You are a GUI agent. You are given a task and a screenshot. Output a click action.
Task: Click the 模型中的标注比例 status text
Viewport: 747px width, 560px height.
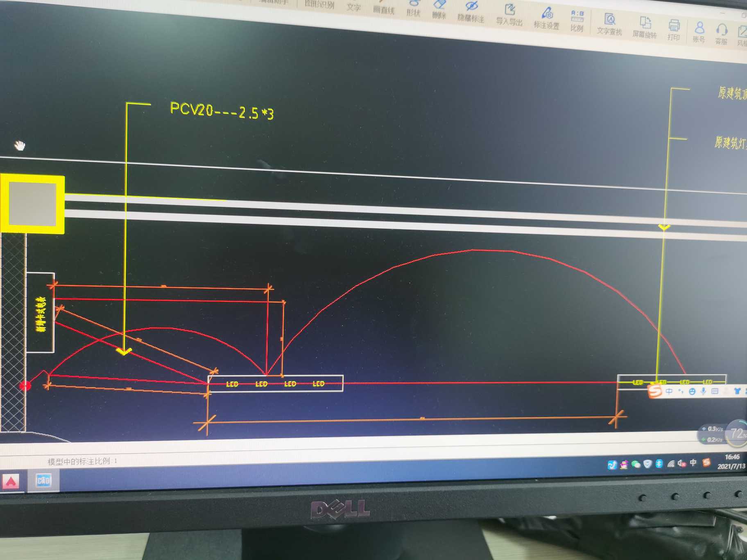pos(82,461)
